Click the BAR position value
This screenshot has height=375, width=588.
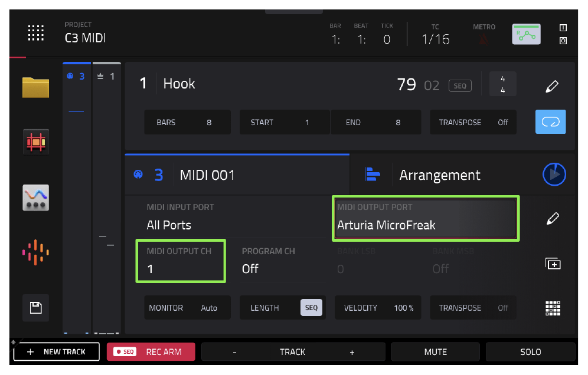point(336,39)
